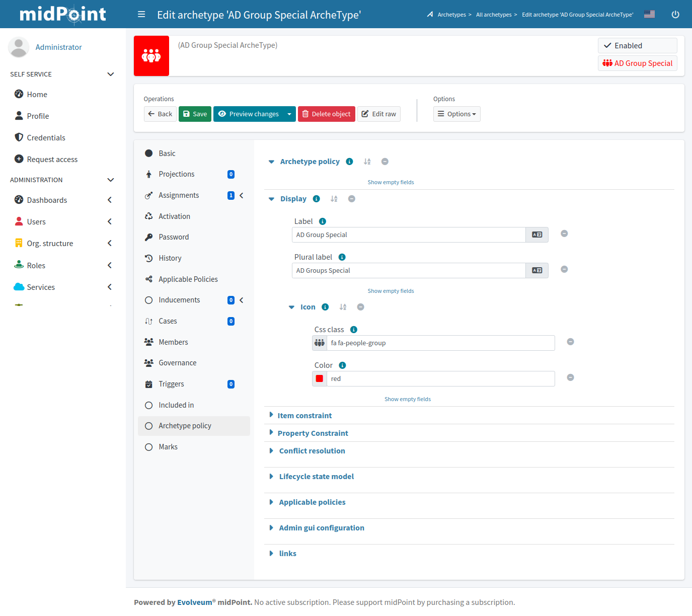
Task: Show info for Label field
Action: (323, 221)
